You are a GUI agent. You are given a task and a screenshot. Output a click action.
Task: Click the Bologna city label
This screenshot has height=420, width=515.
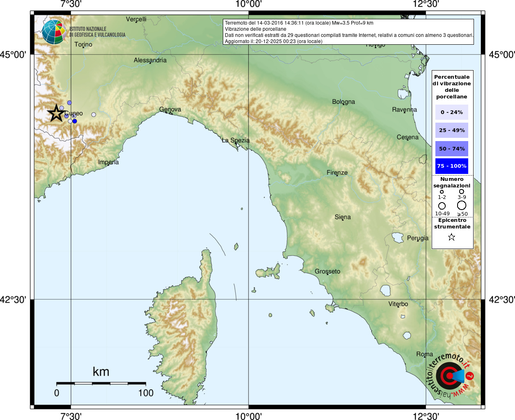[343, 102]
